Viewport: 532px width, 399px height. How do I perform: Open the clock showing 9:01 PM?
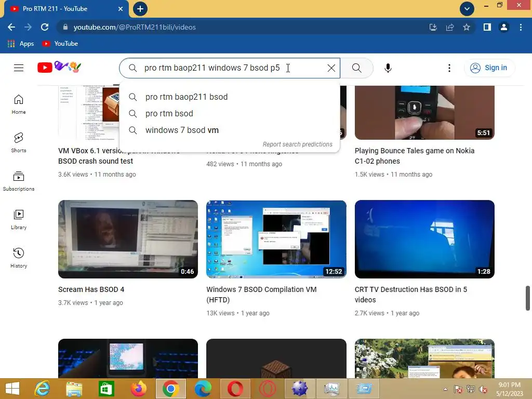[x=509, y=389]
